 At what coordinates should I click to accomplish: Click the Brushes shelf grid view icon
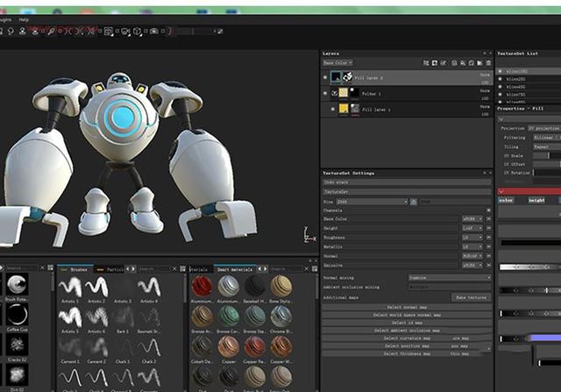coord(183,268)
